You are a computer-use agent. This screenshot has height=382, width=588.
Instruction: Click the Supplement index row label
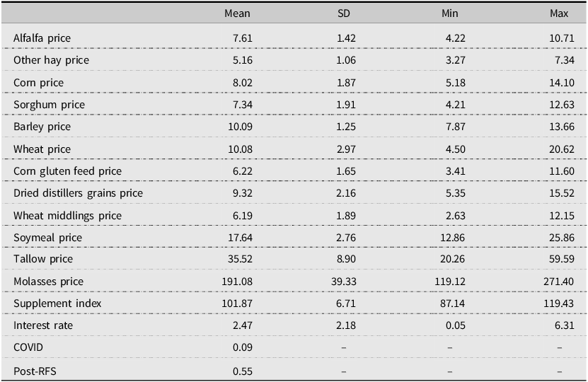click(x=58, y=303)
